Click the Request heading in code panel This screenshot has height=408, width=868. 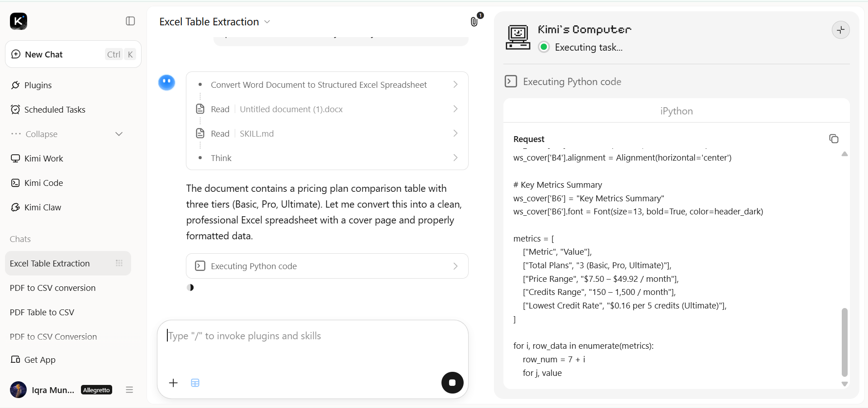pos(529,139)
